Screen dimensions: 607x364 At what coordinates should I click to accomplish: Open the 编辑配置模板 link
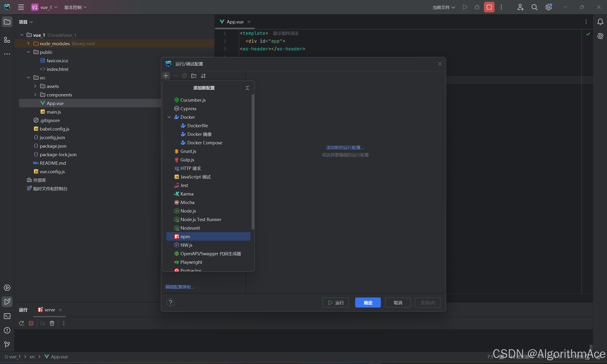pos(180,287)
